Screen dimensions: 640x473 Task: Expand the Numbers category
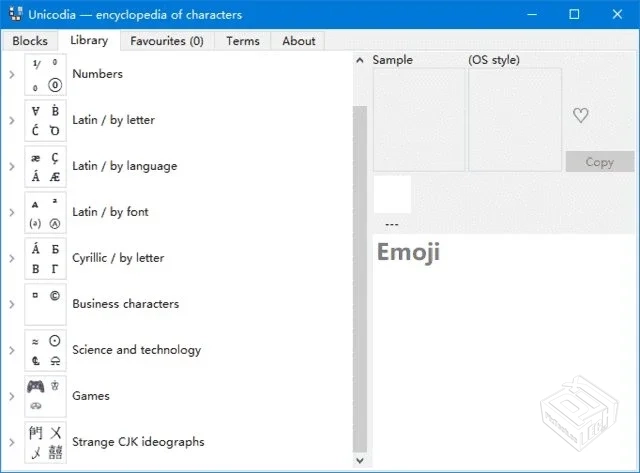[12, 75]
